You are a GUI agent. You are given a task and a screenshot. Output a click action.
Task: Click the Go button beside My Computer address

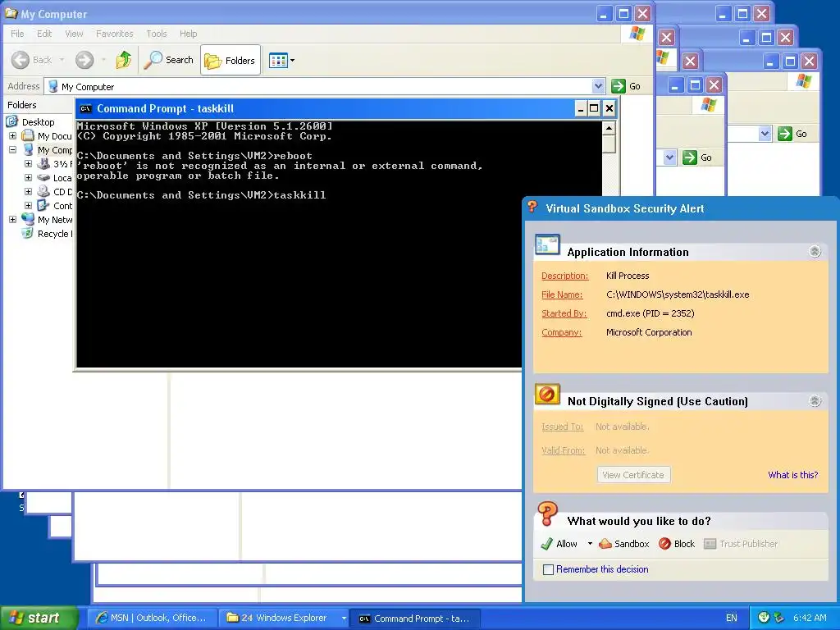click(626, 85)
